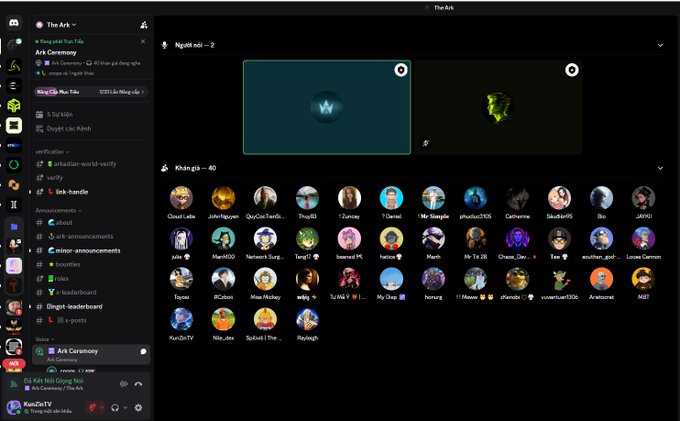Open the green cube server icon
The width and height of the screenshot is (680, 421).
click(x=14, y=105)
